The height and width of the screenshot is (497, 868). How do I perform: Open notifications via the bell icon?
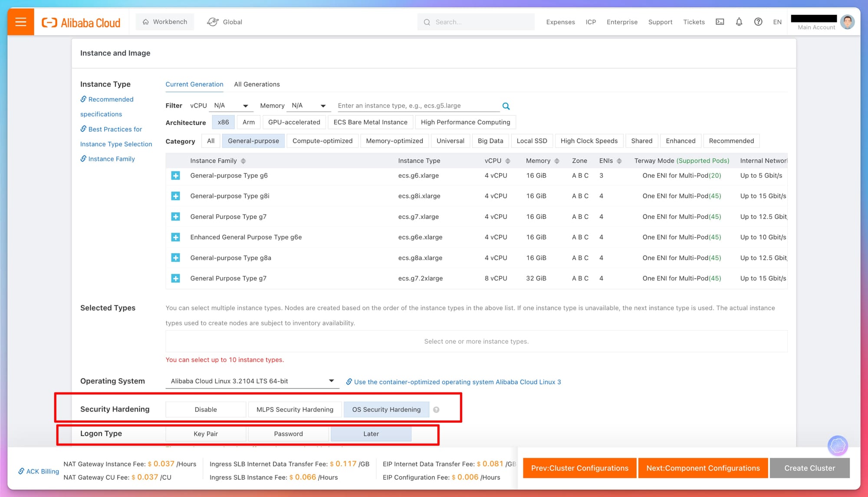[739, 22]
